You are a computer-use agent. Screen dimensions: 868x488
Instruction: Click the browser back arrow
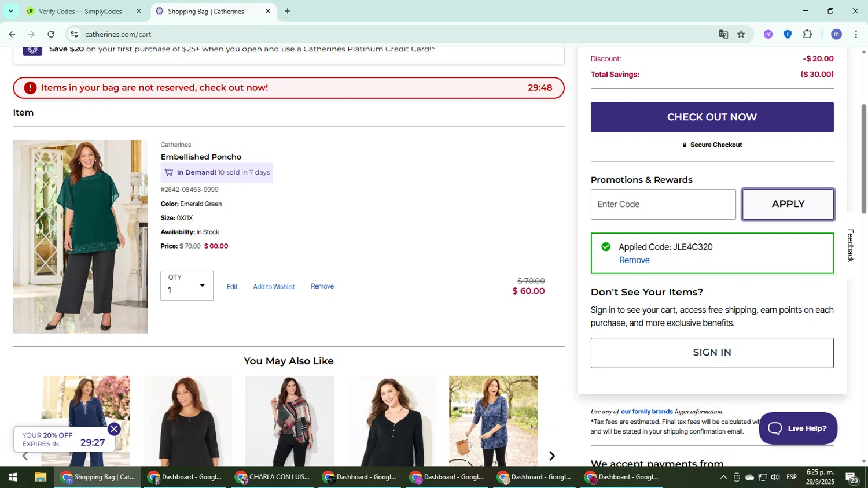click(x=12, y=34)
